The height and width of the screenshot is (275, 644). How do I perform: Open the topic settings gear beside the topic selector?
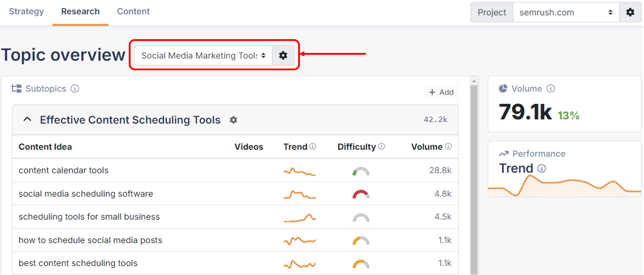[283, 55]
